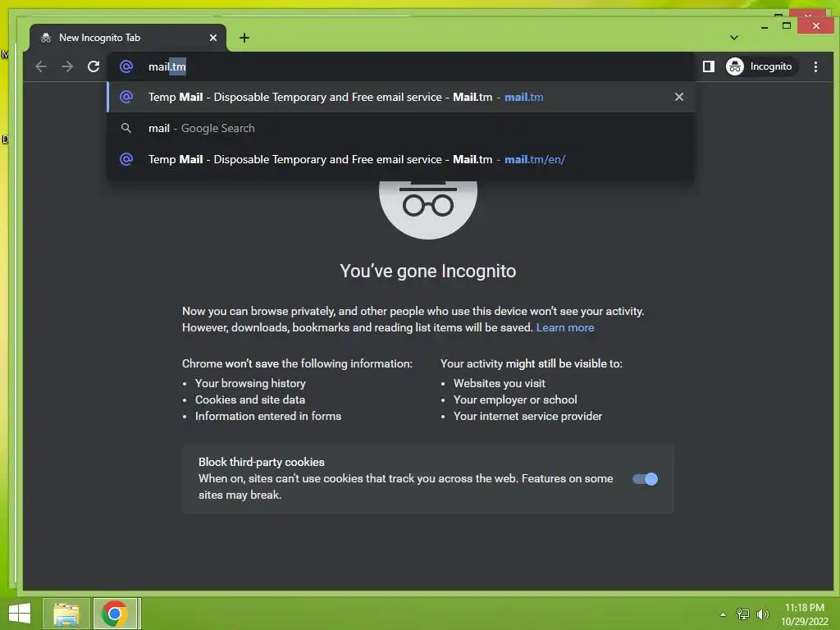Click 'You've gone Incognito' heading
Screen dimensions: 840x630
click(x=428, y=271)
